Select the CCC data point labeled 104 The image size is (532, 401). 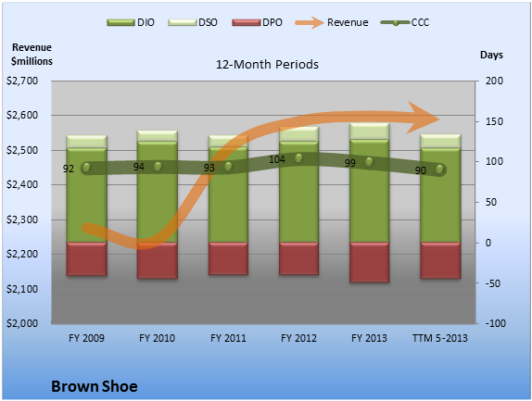click(298, 158)
